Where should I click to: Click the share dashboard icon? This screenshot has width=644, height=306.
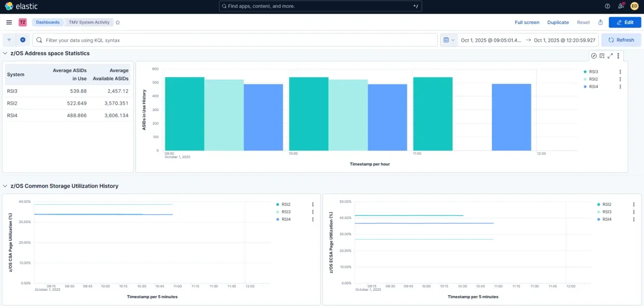[600, 23]
